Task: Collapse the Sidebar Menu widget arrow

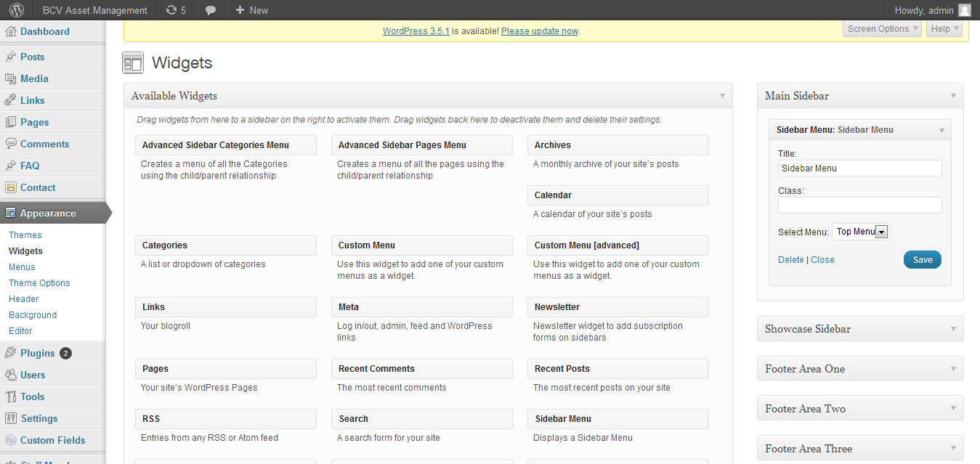Action: click(941, 131)
